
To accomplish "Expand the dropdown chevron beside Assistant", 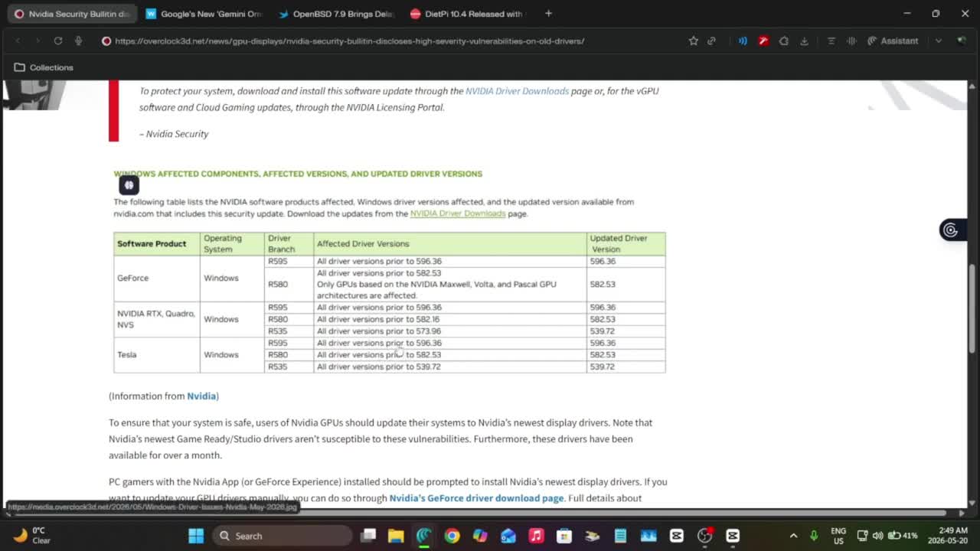I will pos(938,41).
